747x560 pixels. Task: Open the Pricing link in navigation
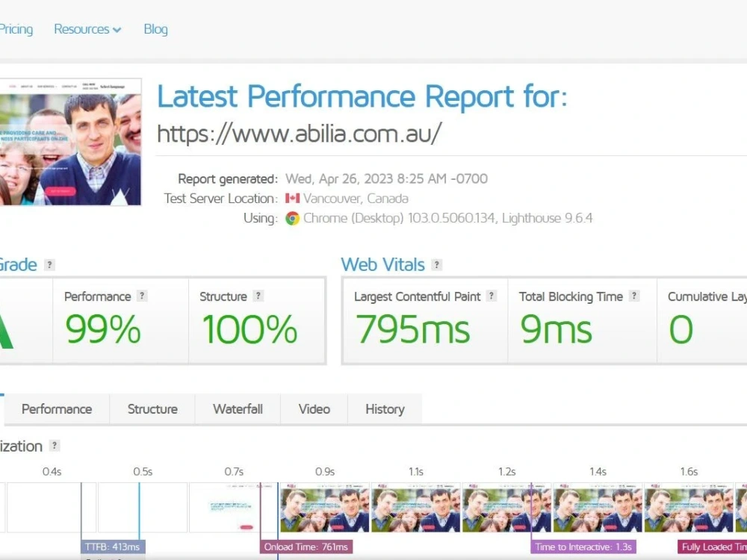(x=16, y=30)
